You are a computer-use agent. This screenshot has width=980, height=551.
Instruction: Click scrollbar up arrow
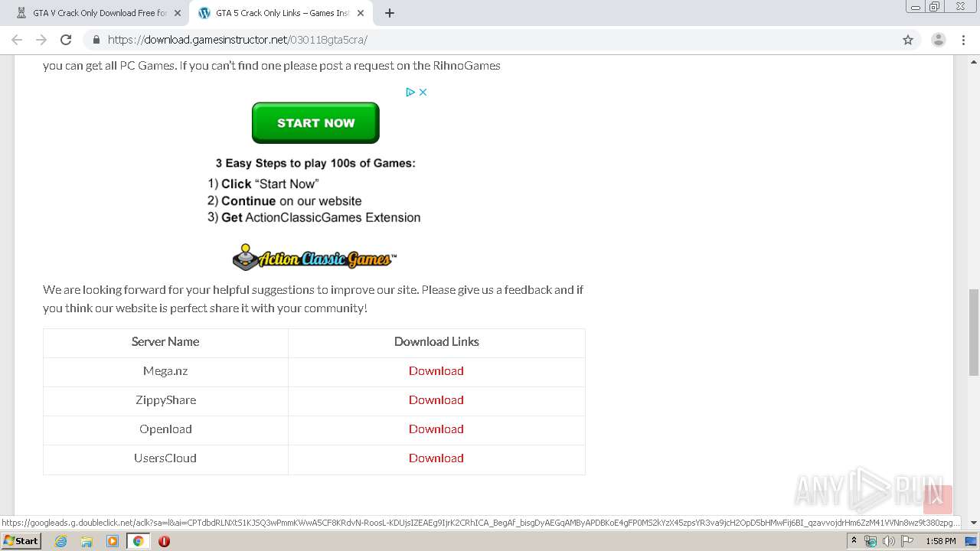pyautogui.click(x=973, y=60)
